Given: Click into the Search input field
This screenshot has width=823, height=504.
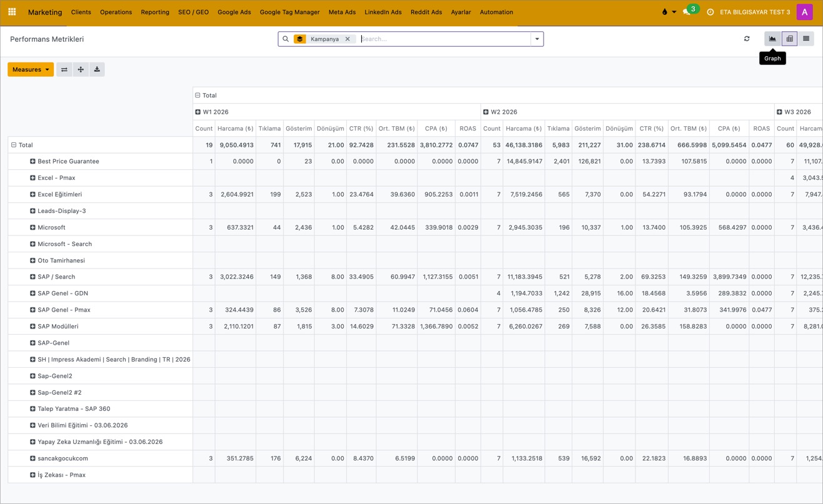Looking at the screenshot, I should click(x=444, y=39).
